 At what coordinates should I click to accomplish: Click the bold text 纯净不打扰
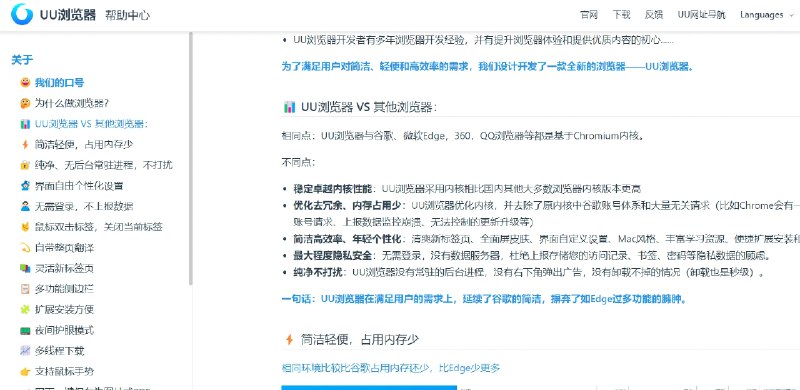click(x=318, y=272)
